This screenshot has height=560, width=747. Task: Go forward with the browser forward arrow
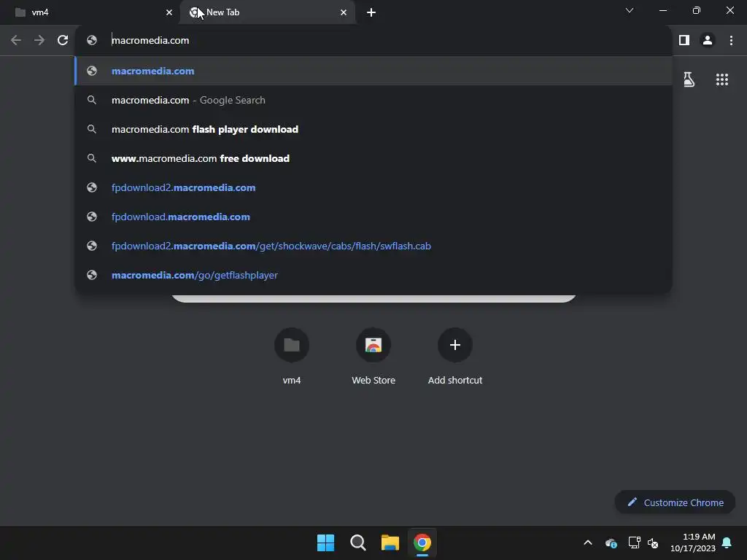(39, 40)
